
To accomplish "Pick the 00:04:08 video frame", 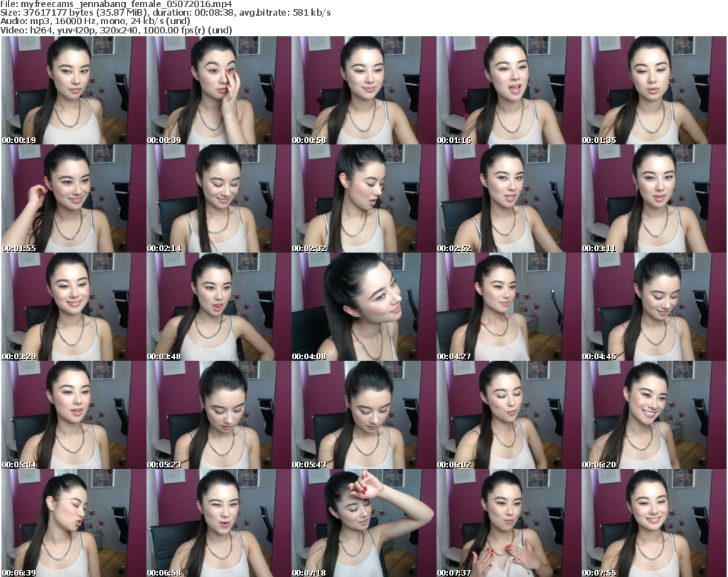I will coord(363,307).
